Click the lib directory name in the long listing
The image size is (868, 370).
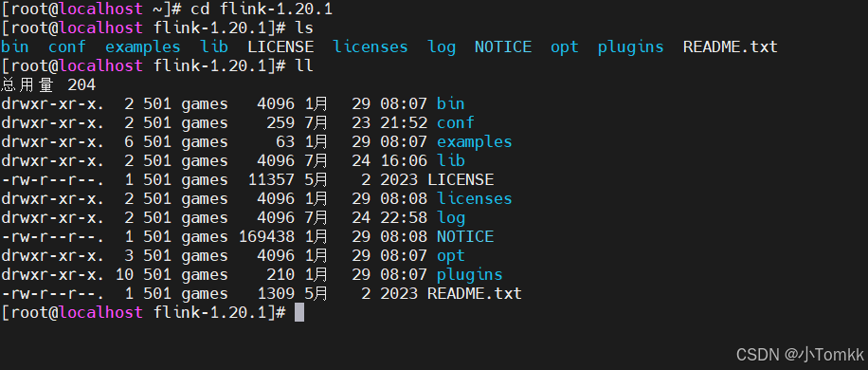(x=451, y=160)
